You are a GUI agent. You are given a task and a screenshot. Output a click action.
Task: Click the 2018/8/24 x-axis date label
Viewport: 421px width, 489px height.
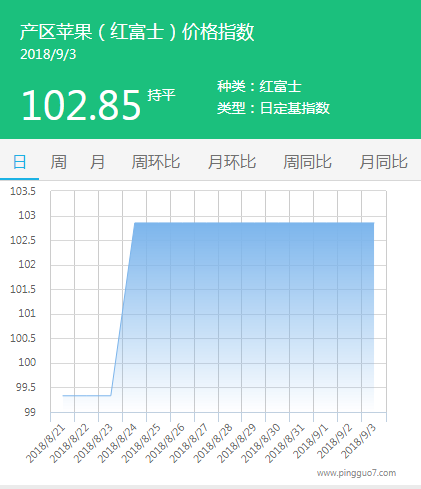[118, 443]
